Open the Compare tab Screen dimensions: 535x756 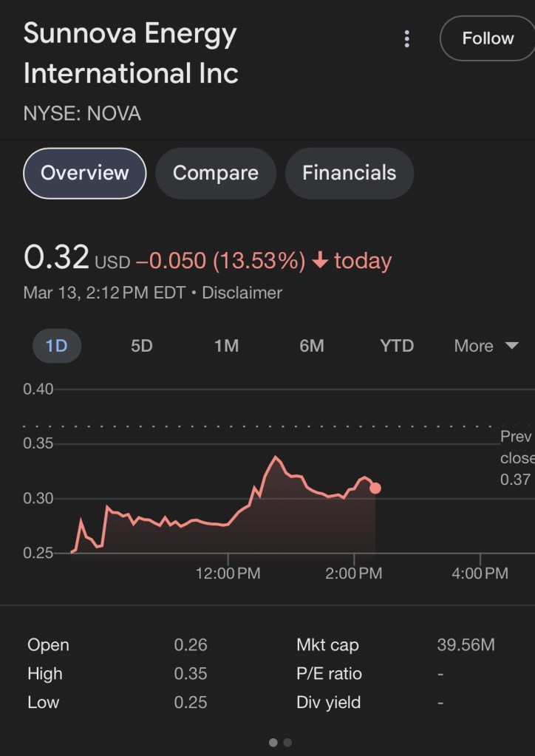pos(216,173)
